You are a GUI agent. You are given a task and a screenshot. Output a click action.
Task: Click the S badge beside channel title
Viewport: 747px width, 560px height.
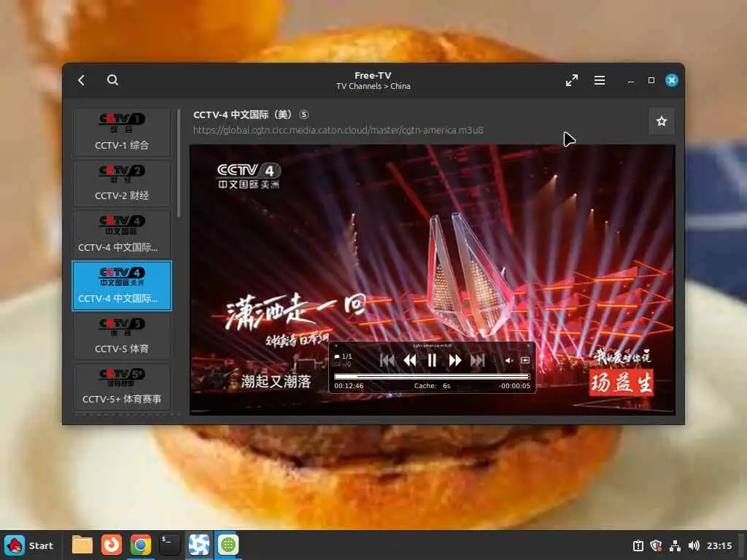[304, 114]
